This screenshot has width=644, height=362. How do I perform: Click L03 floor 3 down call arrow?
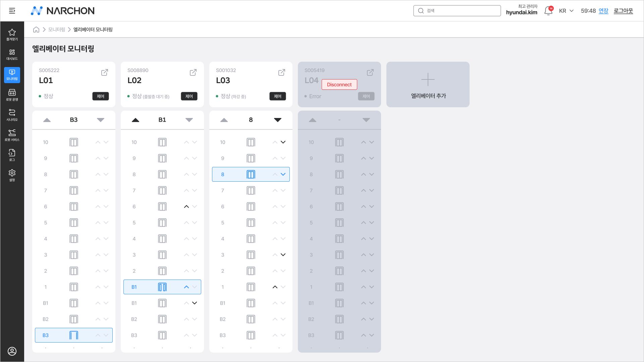pyautogui.click(x=283, y=255)
